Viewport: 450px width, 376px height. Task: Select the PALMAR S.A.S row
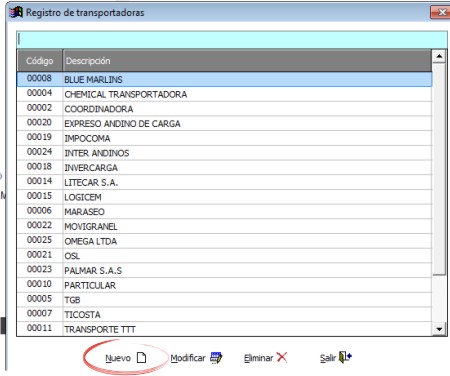(x=224, y=270)
